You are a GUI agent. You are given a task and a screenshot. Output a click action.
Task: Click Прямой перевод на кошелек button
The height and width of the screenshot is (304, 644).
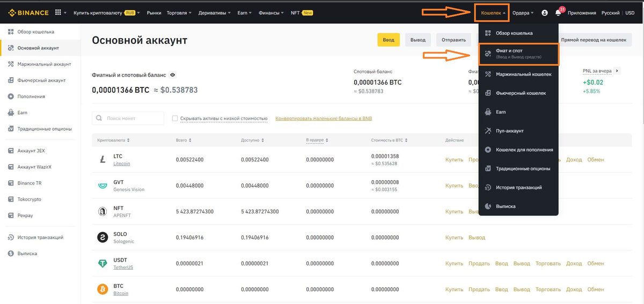tap(593, 40)
